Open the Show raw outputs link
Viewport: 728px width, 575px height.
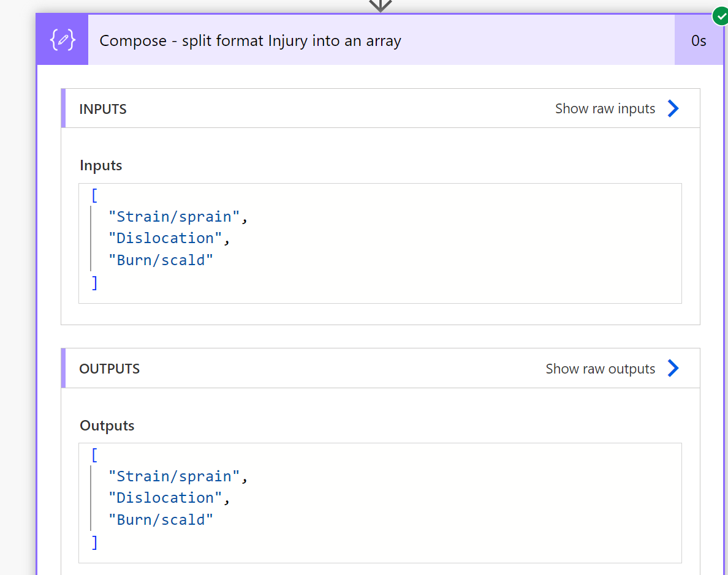tap(600, 369)
